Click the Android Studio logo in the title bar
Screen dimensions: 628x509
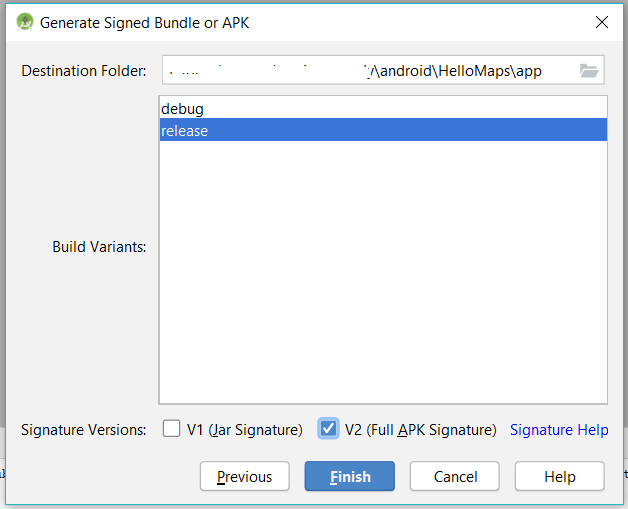click(25, 22)
